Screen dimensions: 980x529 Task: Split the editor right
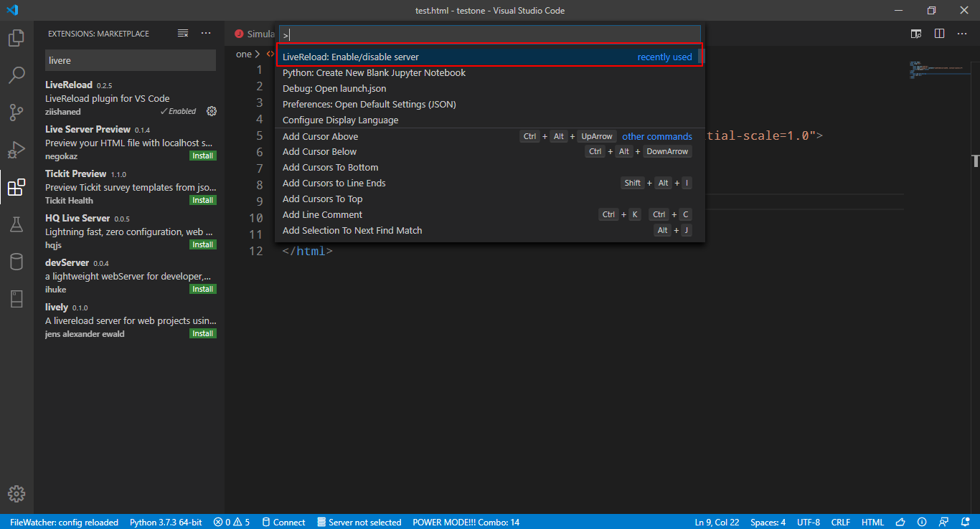click(939, 34)
